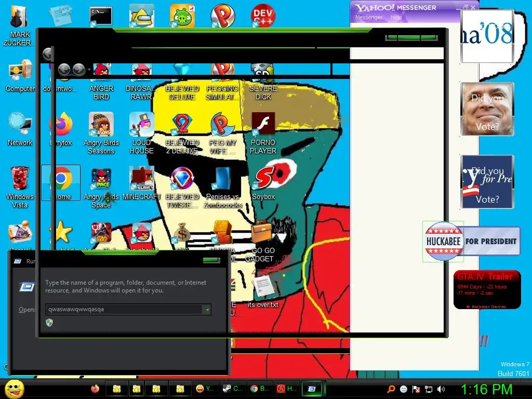Screen dimensions: 532x399
Task: Open the Command Prompt shortcut on desktop
Action: pyautogui.click(x=101, y=17)
